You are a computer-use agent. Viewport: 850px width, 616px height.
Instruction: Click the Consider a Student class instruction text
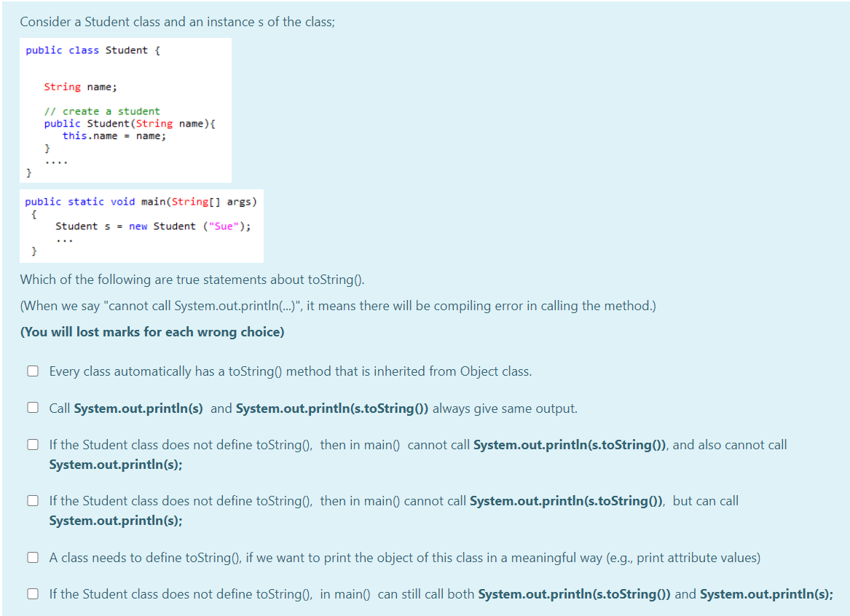click(x=177, y=21)
